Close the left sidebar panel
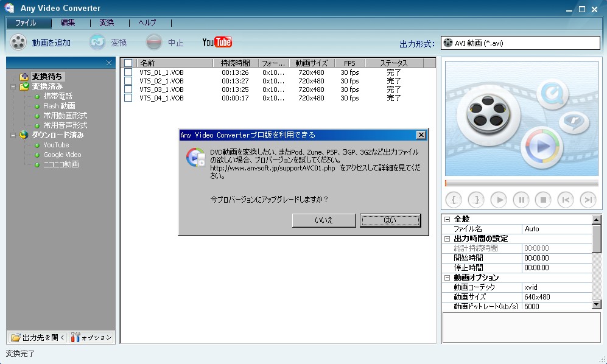Screen dimensions: 607x364 tap(109, 63)
